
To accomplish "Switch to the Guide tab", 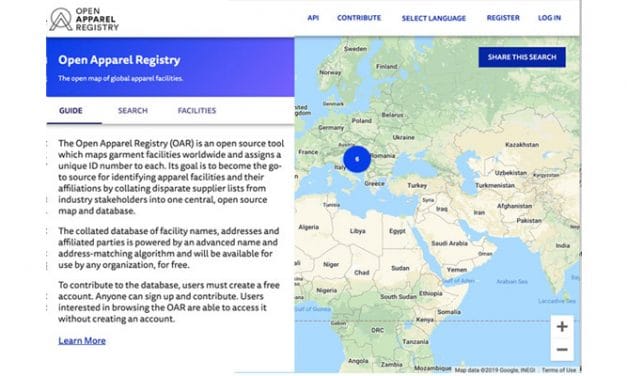I will 71,110.
